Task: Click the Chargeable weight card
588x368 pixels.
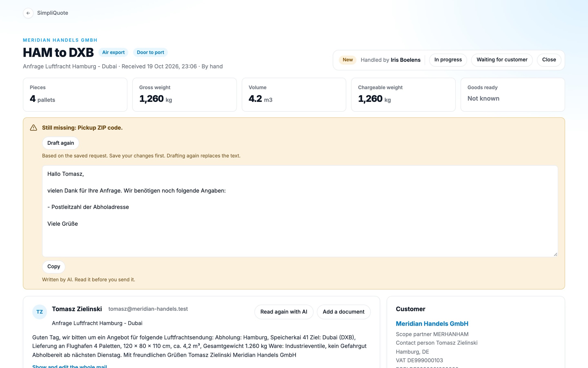Action: pos(403,95)
